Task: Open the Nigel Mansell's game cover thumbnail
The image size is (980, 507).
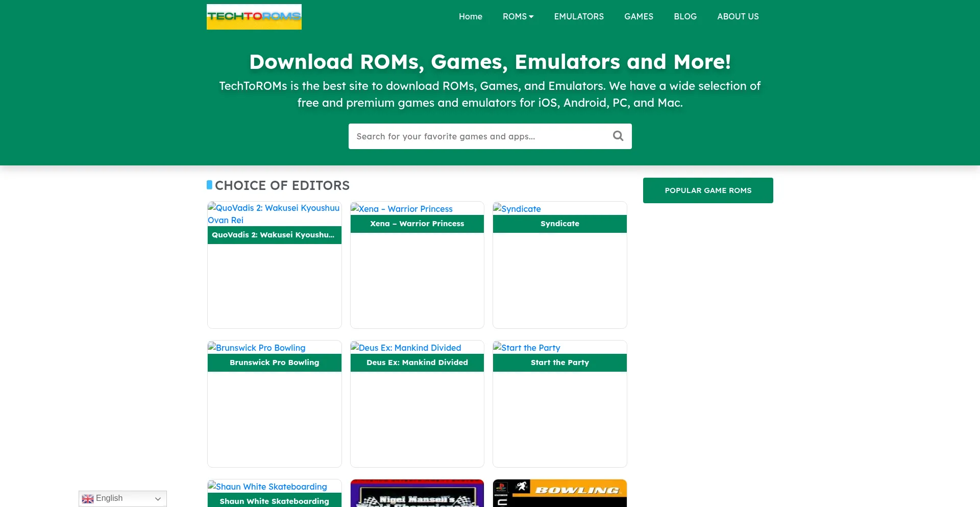Action: tap(417, 494)
